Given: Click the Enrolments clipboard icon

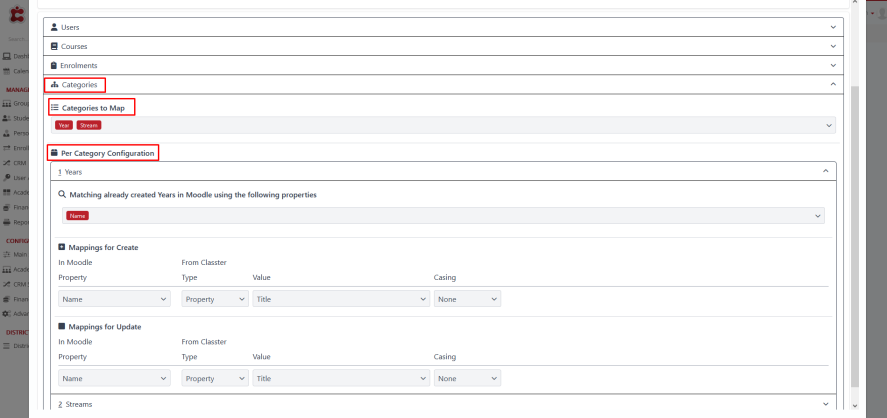Looking at the screenshot, I should (55, 65).
